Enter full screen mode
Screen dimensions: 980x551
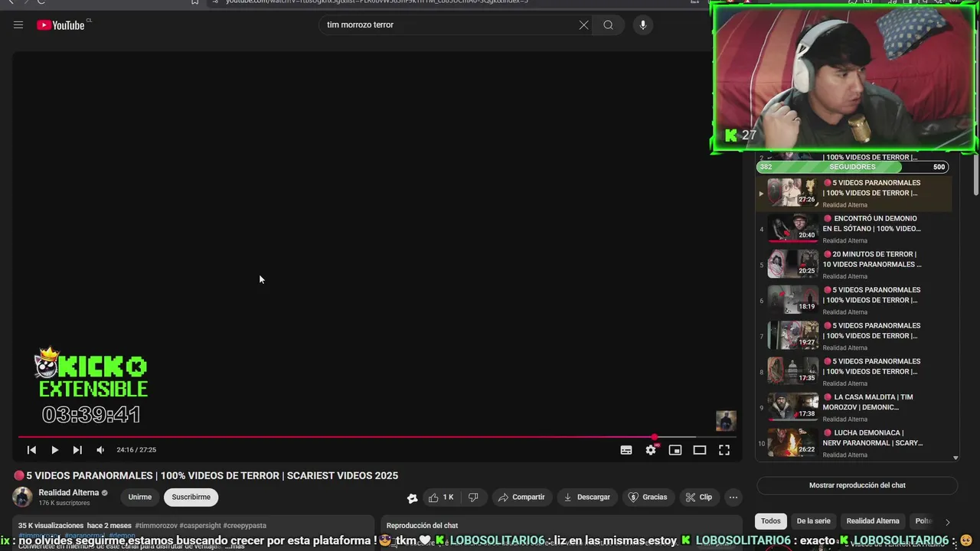724,450
